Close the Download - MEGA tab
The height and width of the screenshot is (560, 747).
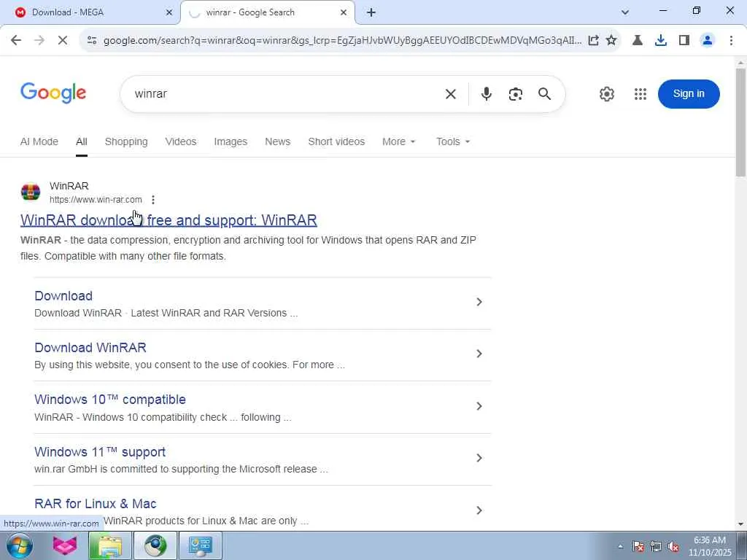169,12
